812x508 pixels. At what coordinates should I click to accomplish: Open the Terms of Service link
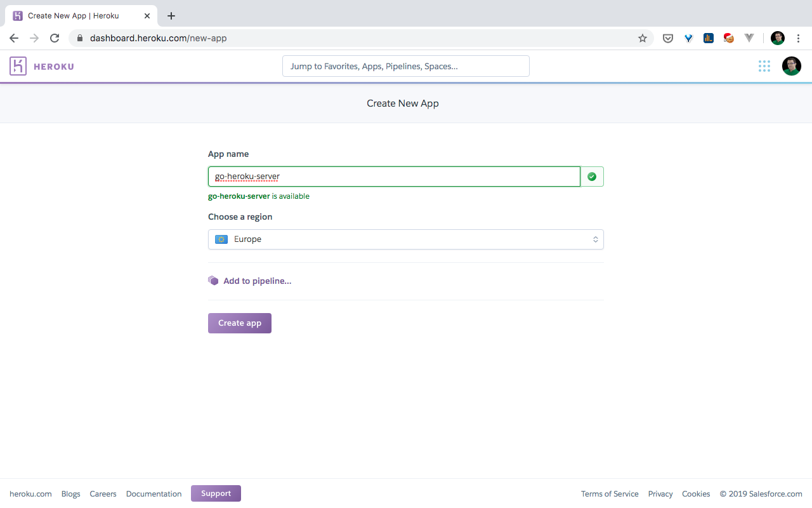(x=610, y=494)
